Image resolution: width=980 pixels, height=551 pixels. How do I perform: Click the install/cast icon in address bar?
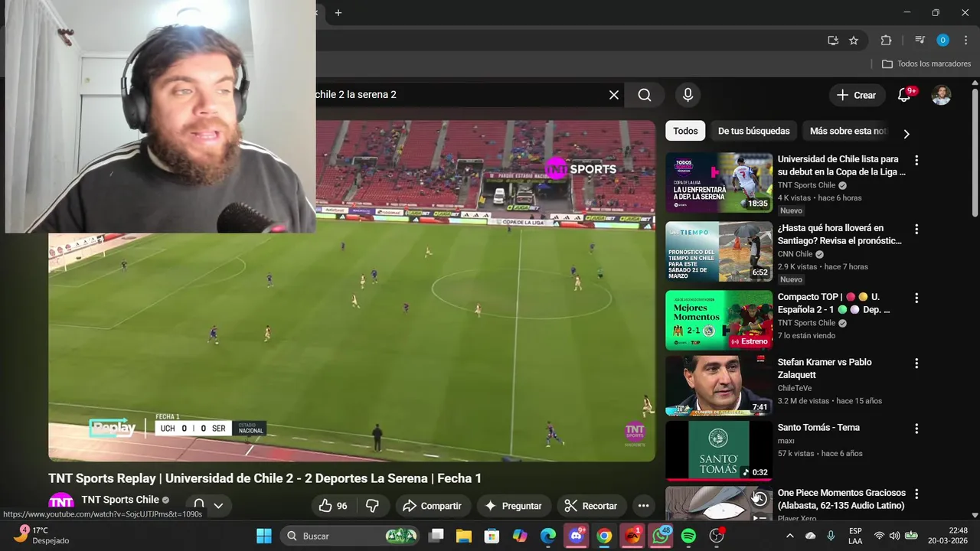pos(833,41)
